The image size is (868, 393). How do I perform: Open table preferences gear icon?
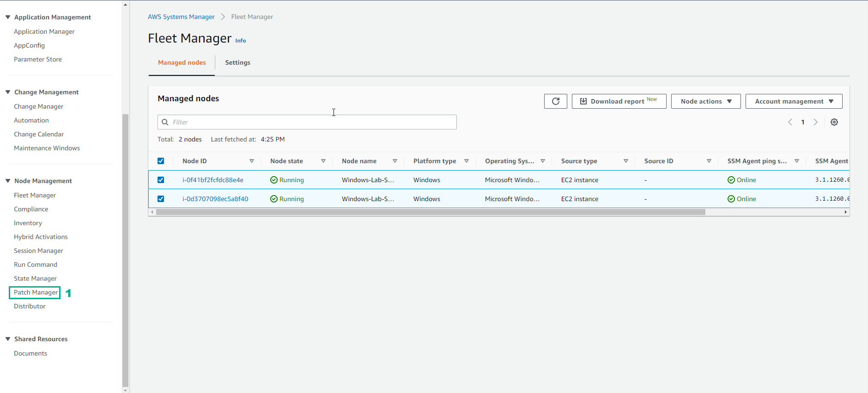(834, 122)
